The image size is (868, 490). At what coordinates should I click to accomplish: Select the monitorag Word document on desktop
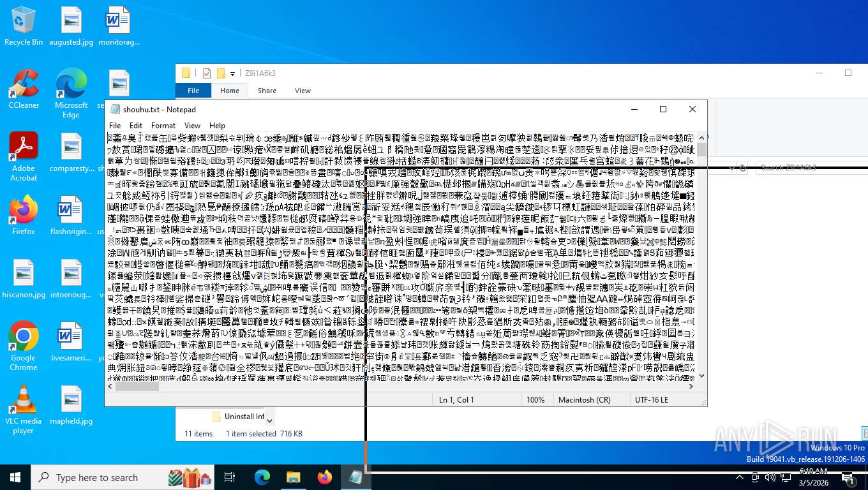(119, 26)
